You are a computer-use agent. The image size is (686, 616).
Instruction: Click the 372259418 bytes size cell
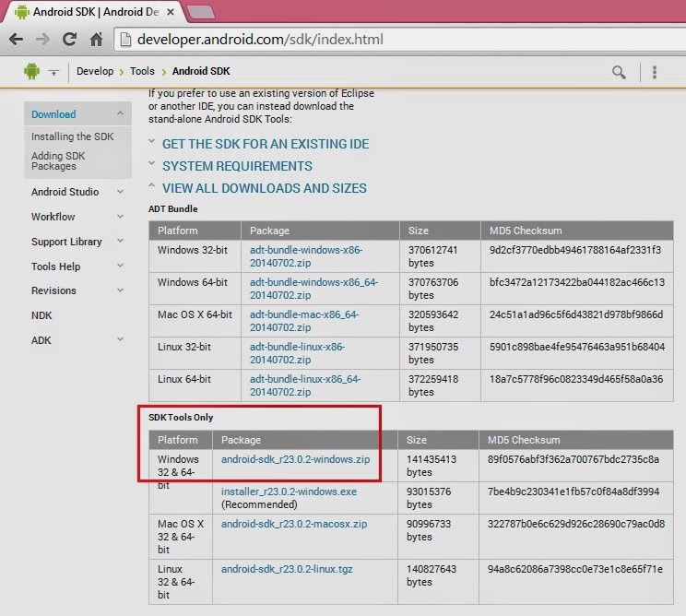[440, 385]
